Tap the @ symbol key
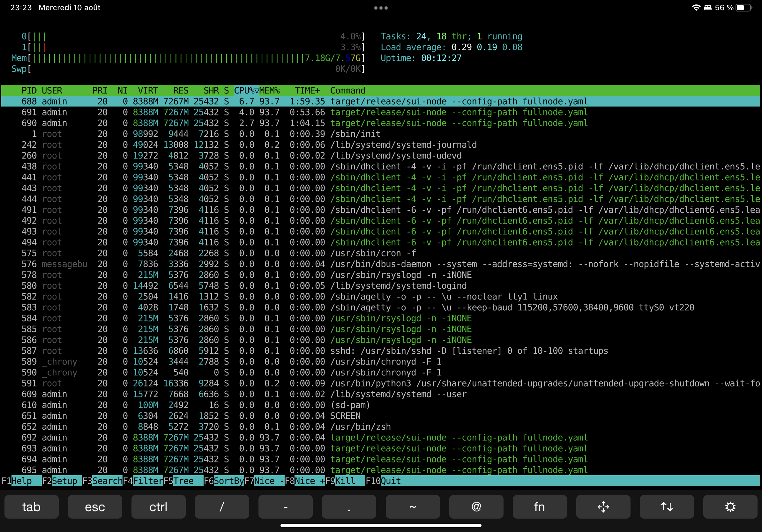762x532 pixels. (476, 507)
